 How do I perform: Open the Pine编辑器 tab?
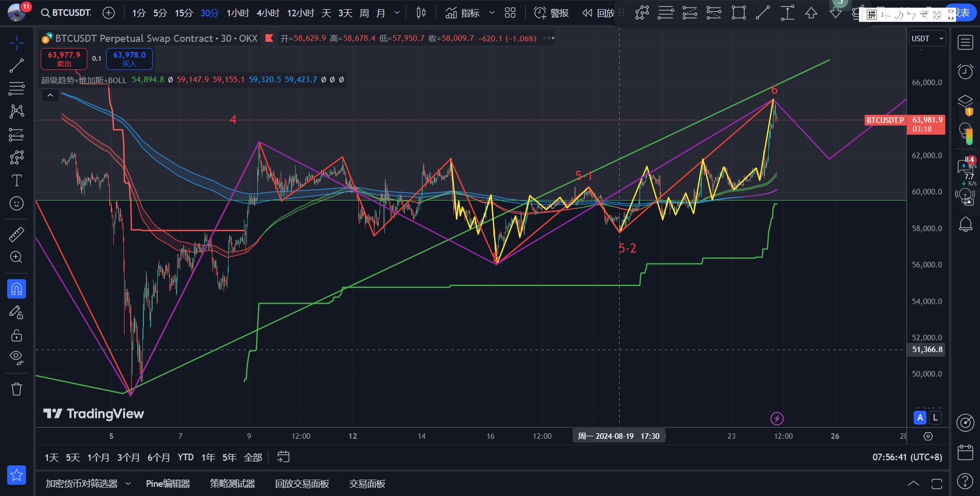click(168, 483)
